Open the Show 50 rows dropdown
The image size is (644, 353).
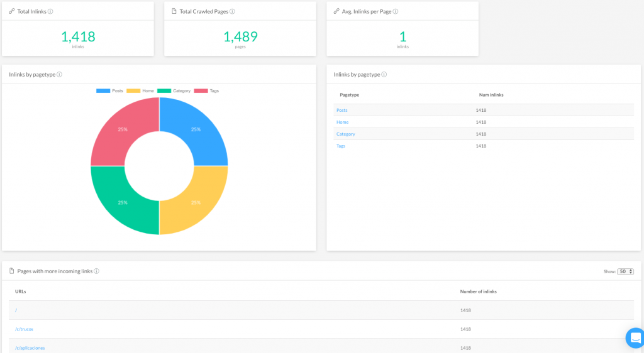pos(626,271)
